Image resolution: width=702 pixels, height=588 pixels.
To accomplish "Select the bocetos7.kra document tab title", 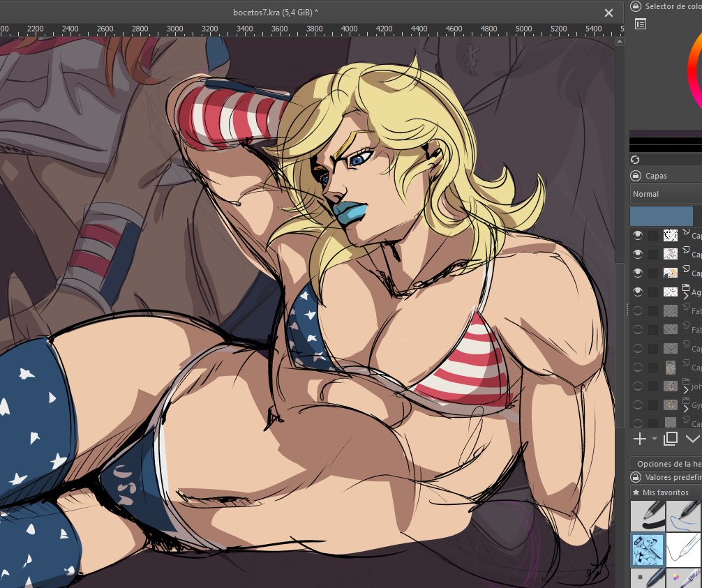I will (x=276, y=13).
